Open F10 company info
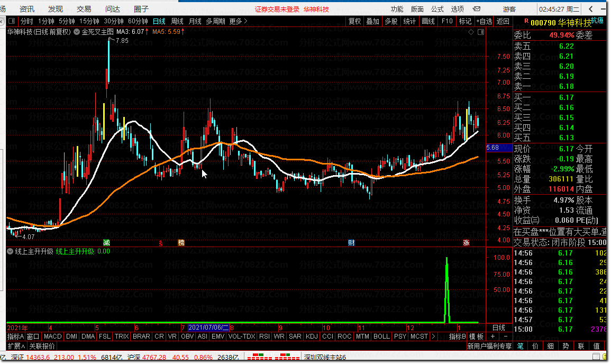Image resolution: width=611 pixels, height=364 pixels. pyautogui.click(x=447, y=21)
